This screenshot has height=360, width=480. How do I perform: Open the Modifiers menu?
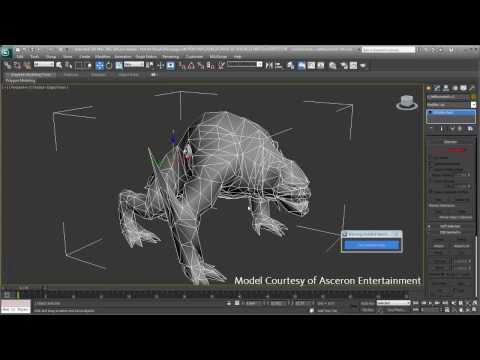pyautogui.click(x=103, y=57)
